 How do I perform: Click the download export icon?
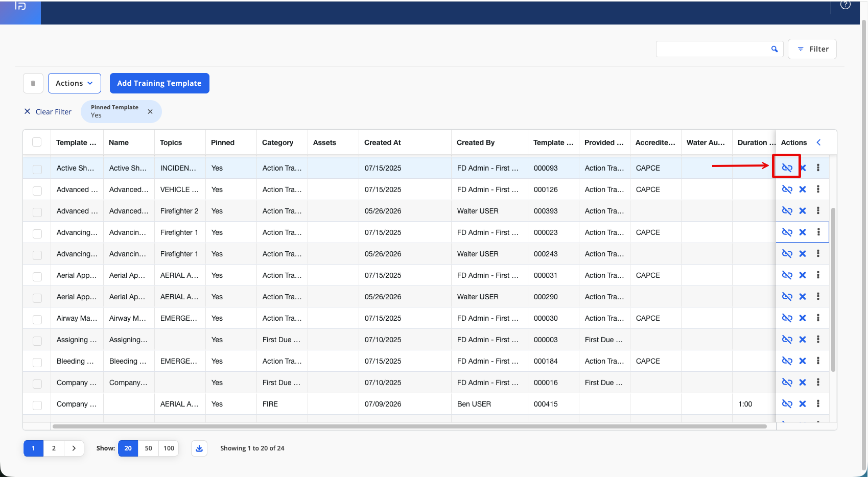pyautogui.click(x=199, y=448)
